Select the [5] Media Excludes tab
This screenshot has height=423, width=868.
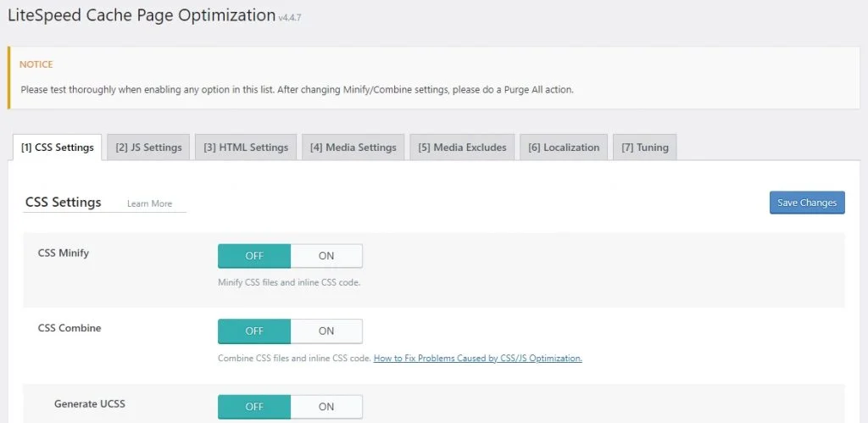coord(462,147)
